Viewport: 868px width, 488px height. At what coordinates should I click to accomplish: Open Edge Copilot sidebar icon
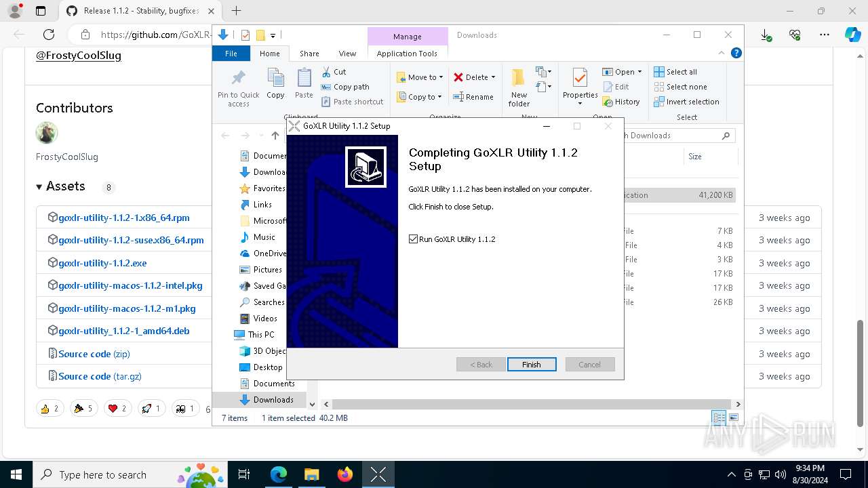852,35
